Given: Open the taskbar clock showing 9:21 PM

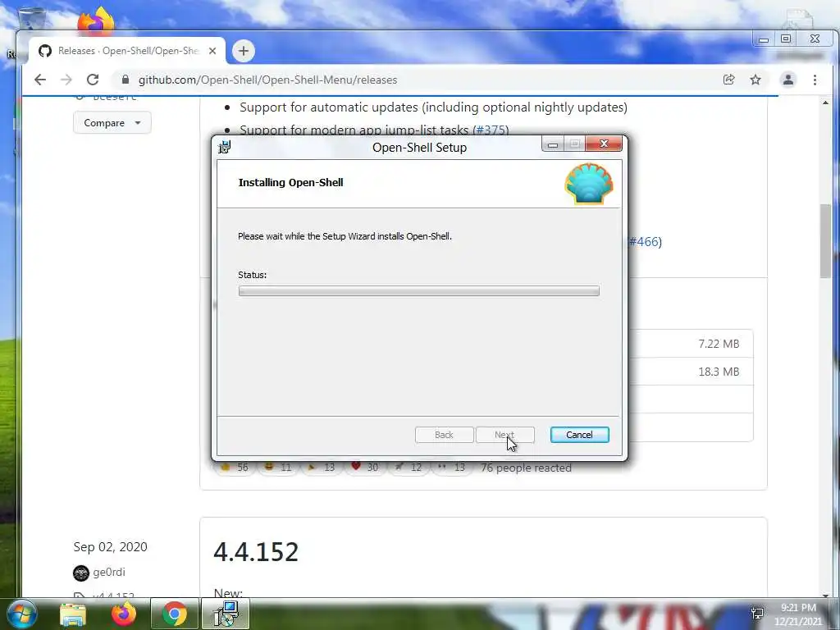Looking at the screenshot, I should coord(797,614).
